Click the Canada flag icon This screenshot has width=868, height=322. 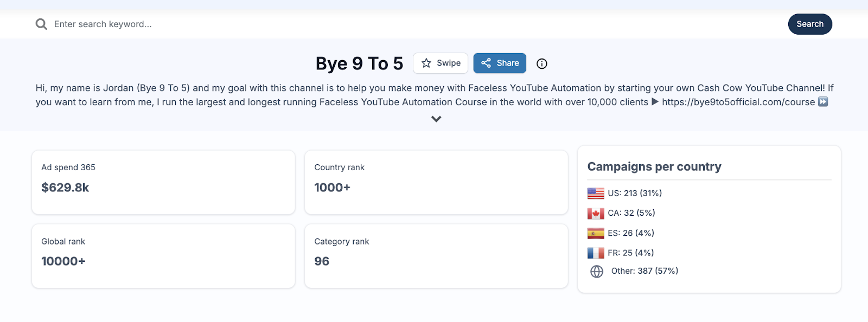[x=596, y=213]
